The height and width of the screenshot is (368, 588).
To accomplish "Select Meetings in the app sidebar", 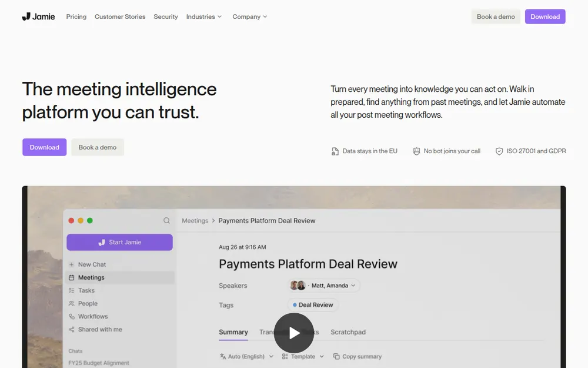I will point(119,277).
